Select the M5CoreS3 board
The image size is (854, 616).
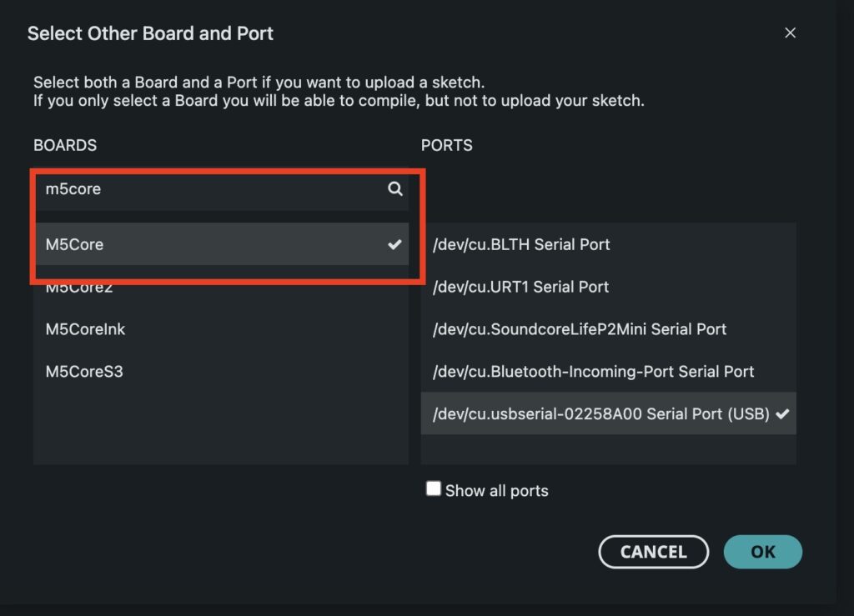coord(221,372)
